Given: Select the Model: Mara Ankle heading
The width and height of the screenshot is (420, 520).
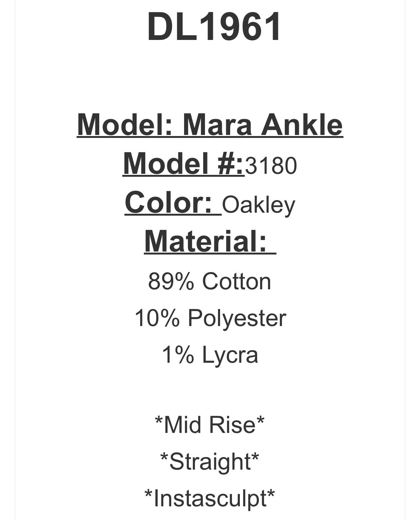Looking at the screenshot, I should [x=210, y=125].
